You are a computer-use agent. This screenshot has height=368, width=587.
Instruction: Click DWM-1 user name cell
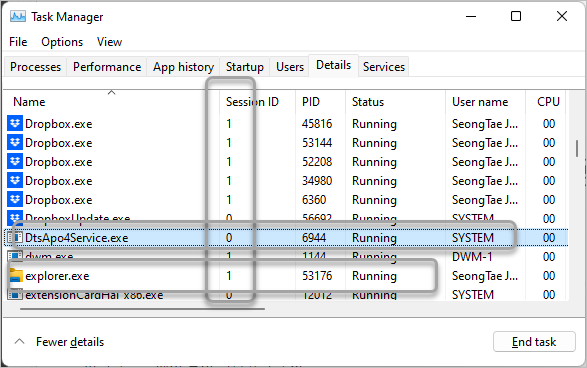pyautogui.click(x=472, y=257)
